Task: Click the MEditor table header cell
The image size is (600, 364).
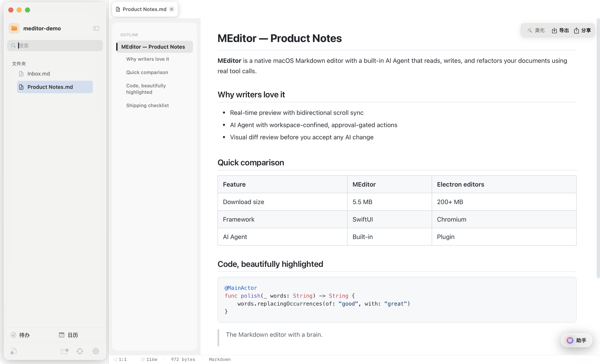Action: (389, 184)
